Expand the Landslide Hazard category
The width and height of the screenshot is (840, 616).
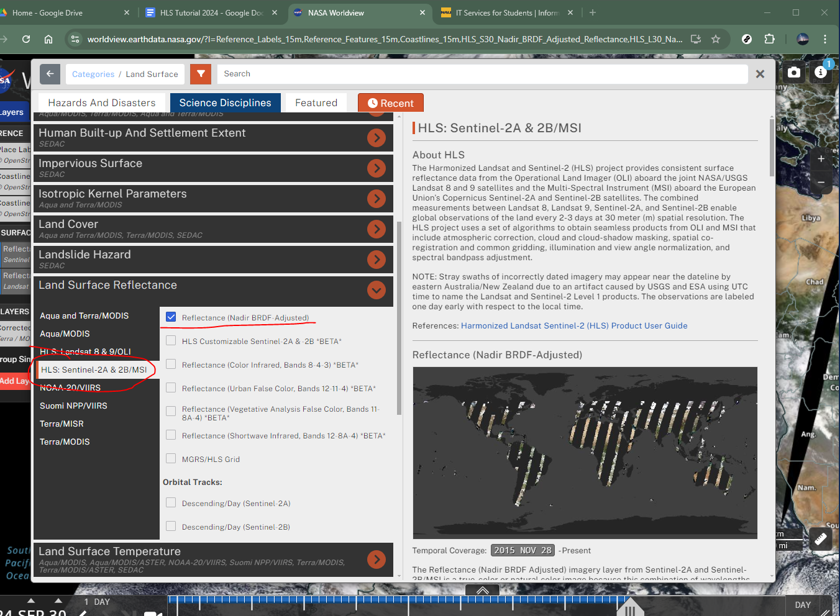[376, 260]
